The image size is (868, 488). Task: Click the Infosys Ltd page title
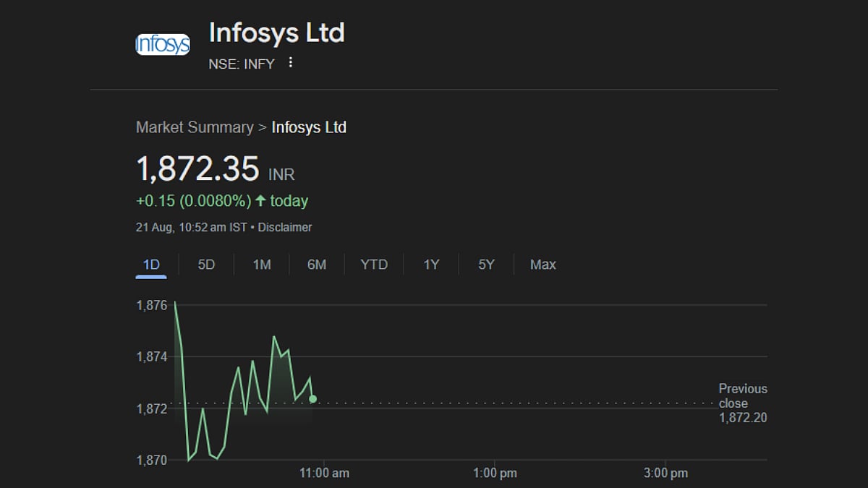[276, 33]
